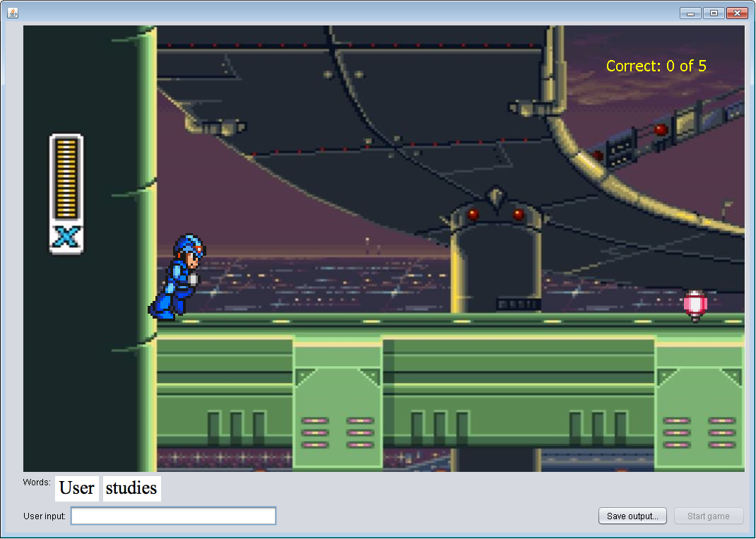Click the pink capsule enemy on bridge
The height and width of the screenshot is (539, 756).
coord(695,306)
